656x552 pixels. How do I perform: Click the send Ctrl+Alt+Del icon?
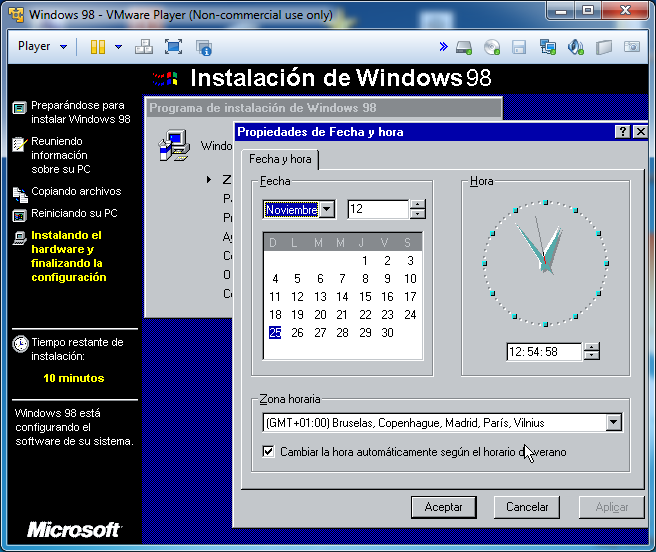click(144, 47)
